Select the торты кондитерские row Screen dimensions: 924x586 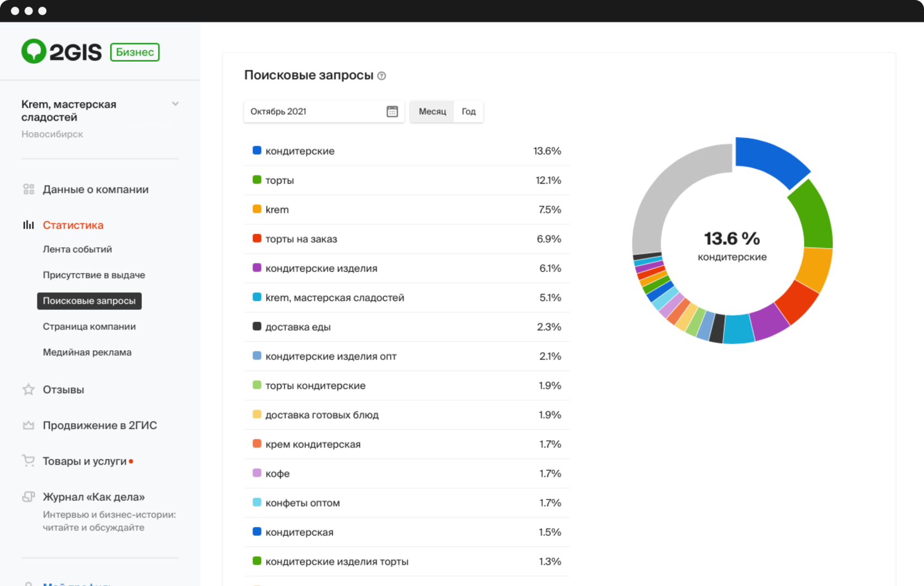coord(407,385)
